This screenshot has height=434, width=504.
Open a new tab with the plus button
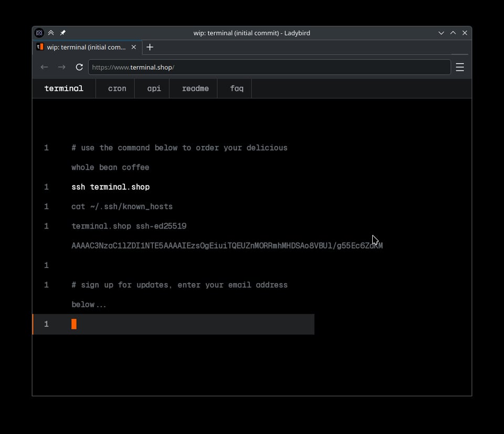150,47
